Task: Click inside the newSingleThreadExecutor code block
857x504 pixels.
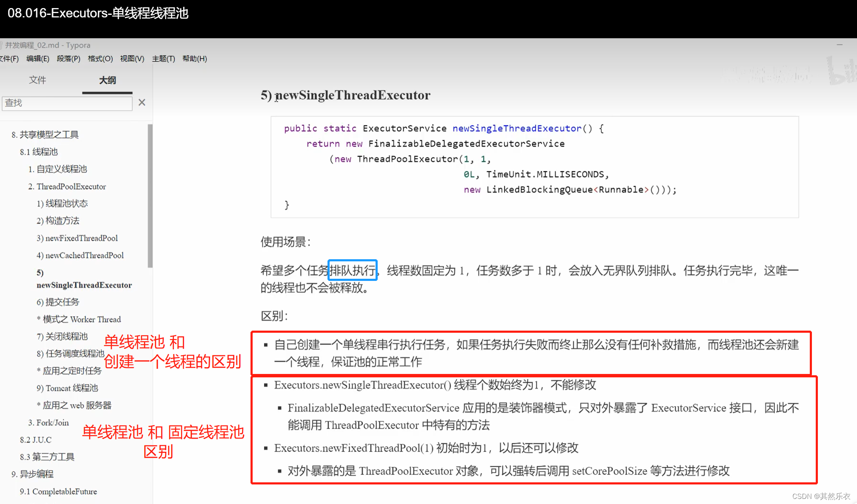Action: pyautogui.click(x=535, y=167)
